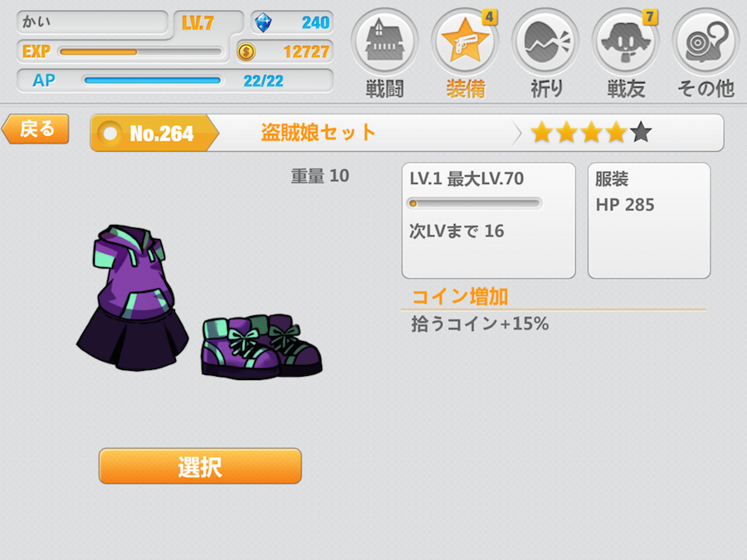Open the 祈り prayer egg icon

545,41
